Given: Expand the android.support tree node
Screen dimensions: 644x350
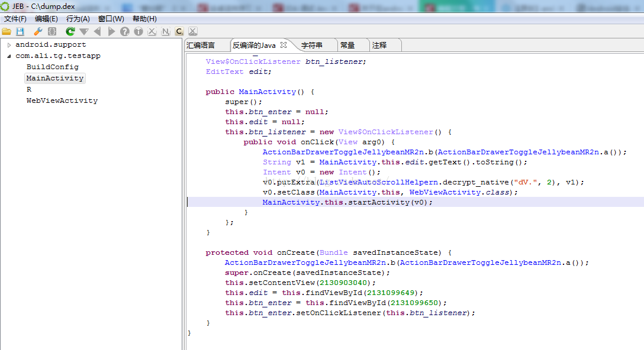Looking at the screenshot, I should pyautogui.click(x=9, y=45).
